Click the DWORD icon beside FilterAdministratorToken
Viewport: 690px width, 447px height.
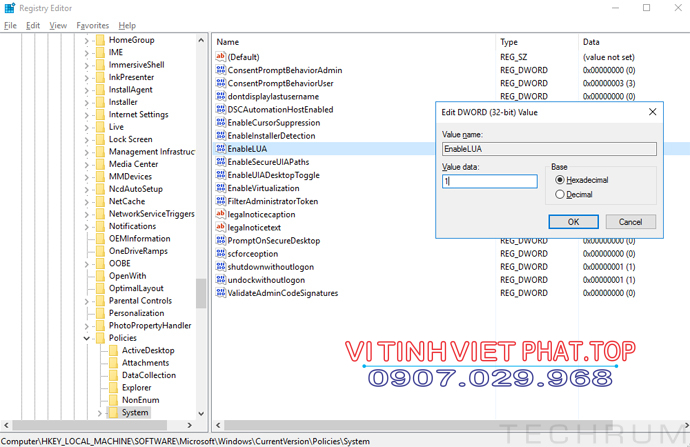(221, 201)
